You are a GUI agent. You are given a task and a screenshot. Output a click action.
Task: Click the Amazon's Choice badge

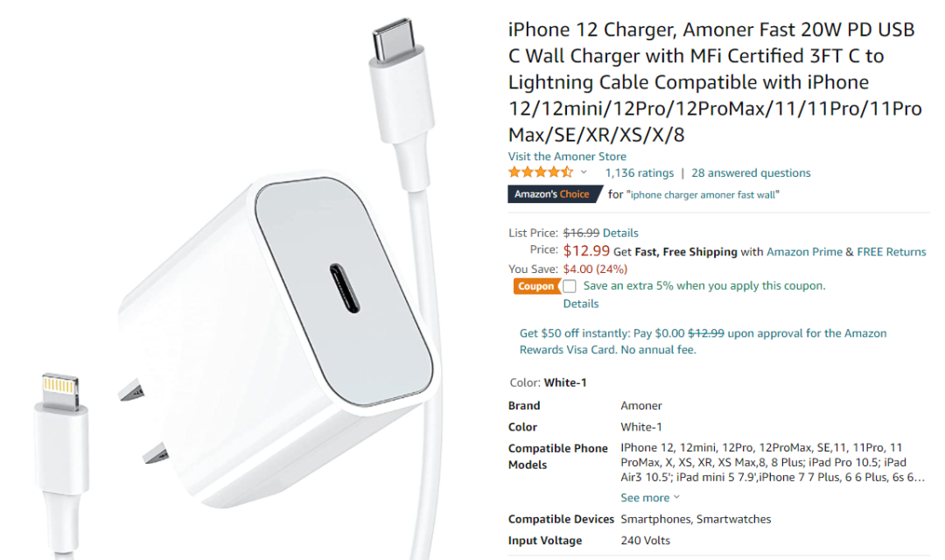(555, 194)
